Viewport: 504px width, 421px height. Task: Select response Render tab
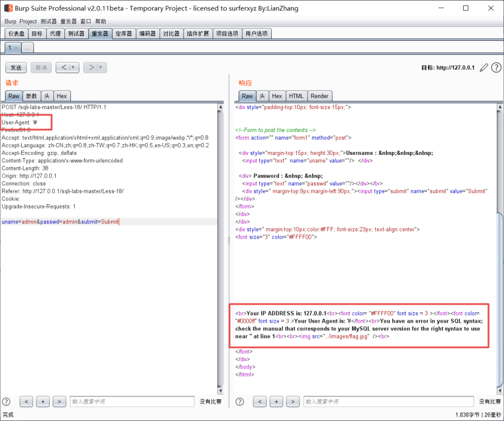pyautogui.click(x=319, y=96)
